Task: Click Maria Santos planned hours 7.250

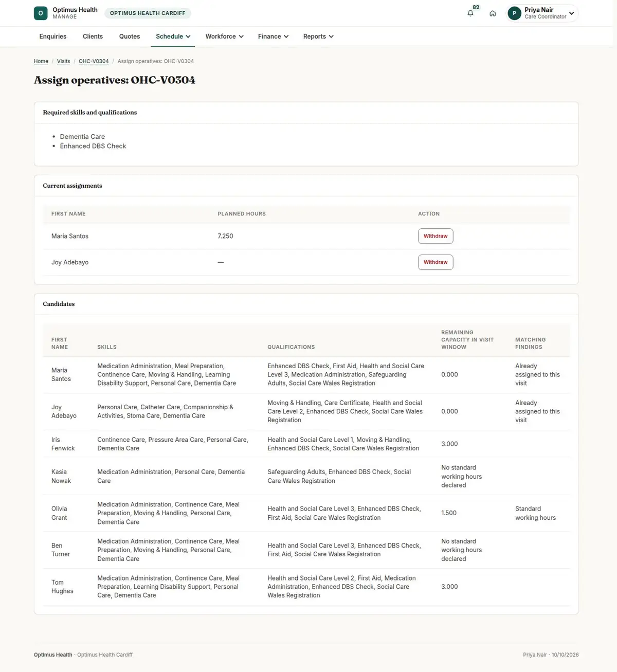Action: point(225,236)
